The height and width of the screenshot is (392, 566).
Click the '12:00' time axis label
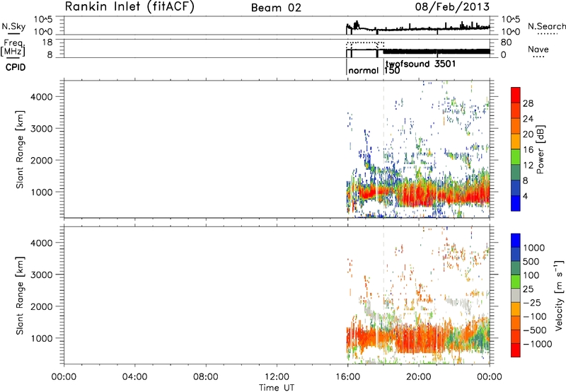(277, 377)
